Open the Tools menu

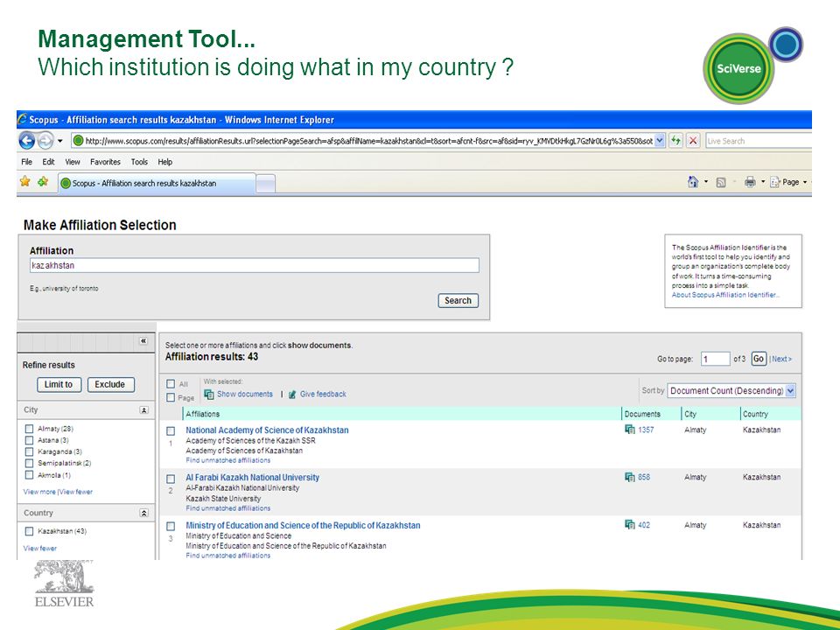[139, 162]
